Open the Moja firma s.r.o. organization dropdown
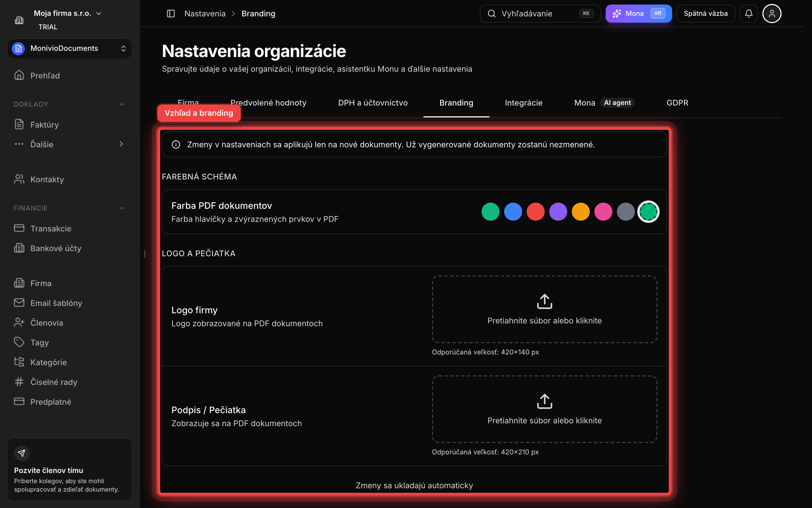 (x=67, y=14)
